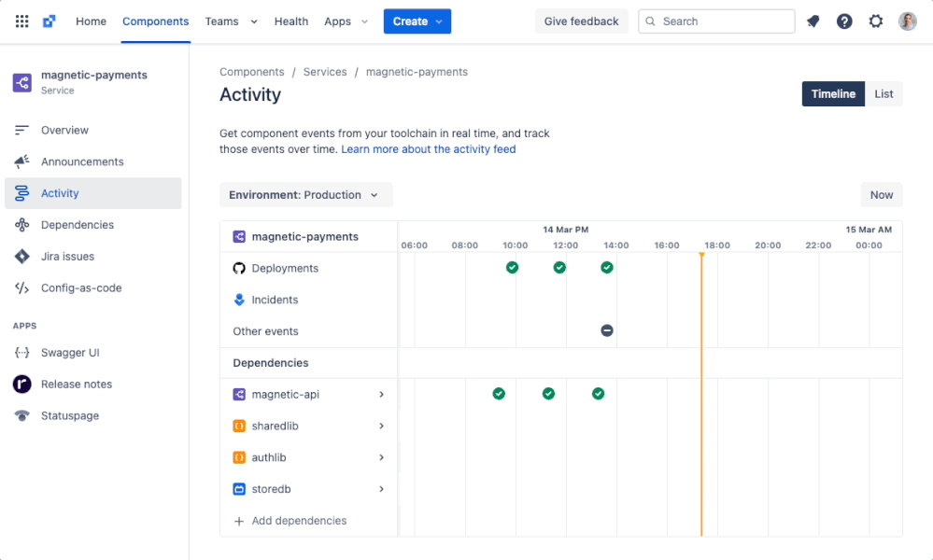This screenshot has height=560, width=933.
Task: Click the Dependencies sidebar icon
Action: click(22, 225)
